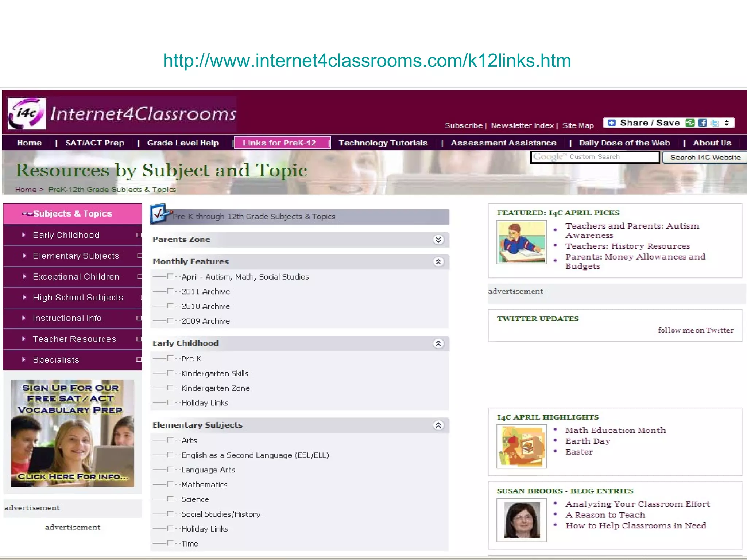Viewport: 747px width, 560px height.
Task: Check the Kindergarten Zone box
Action: (x=170, y=388)
